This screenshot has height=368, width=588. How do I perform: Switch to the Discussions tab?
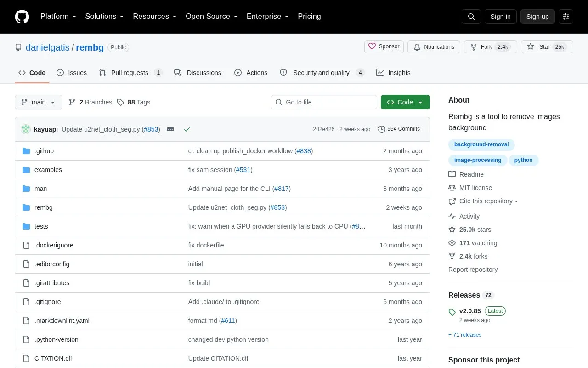pyautogui.click(x=198, y=73)
